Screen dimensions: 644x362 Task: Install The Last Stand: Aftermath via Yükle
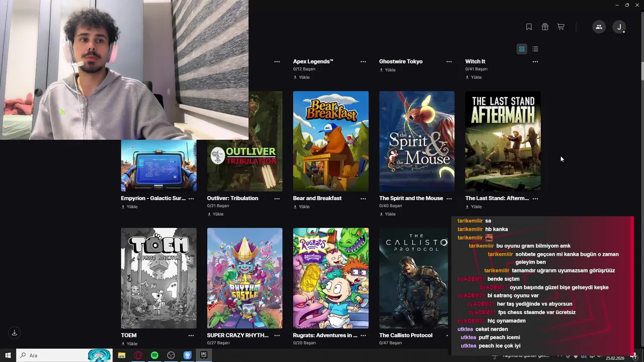[x=473, y=207]
